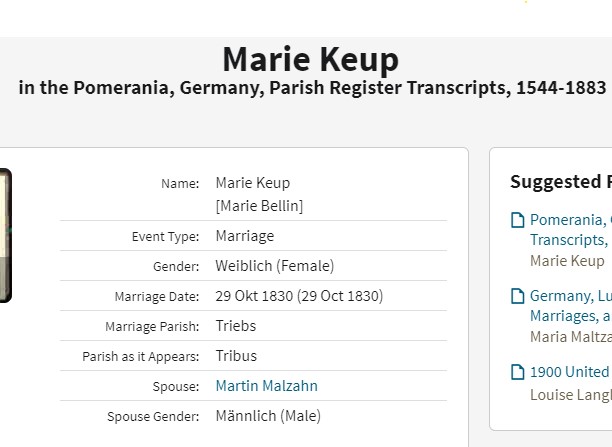Open the Pomerania suggested record link
The image size is (612, 447).
571,230
